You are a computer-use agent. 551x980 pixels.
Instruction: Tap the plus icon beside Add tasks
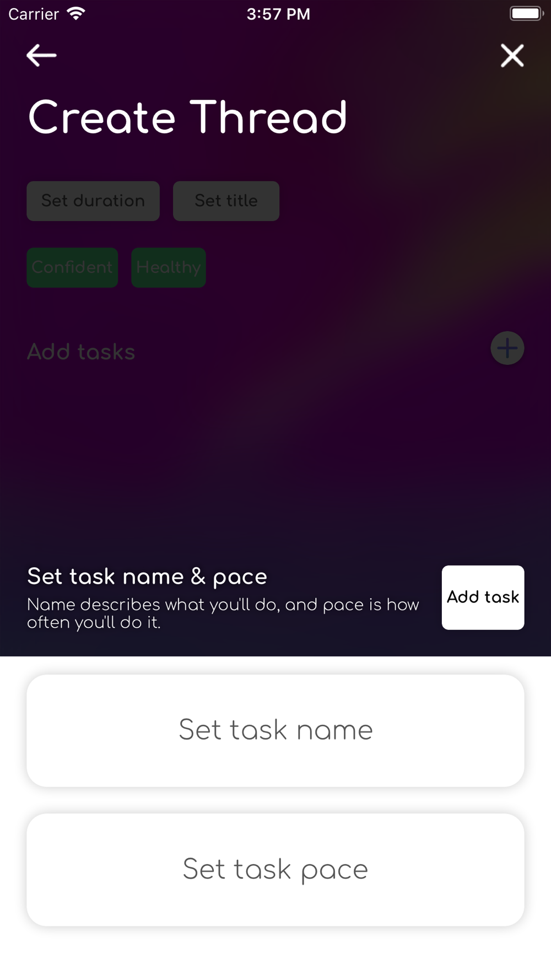tap(507, 348)
